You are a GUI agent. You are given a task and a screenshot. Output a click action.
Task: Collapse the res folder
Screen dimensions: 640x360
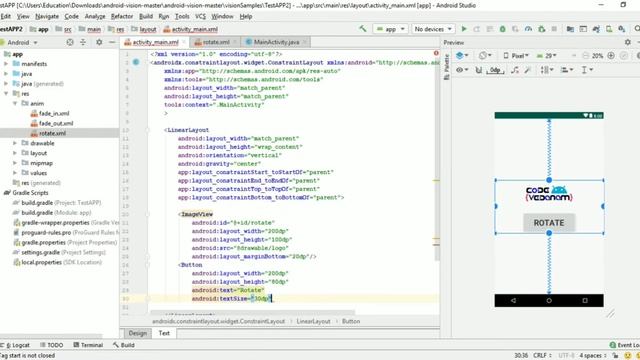click(x=6, y=93)
